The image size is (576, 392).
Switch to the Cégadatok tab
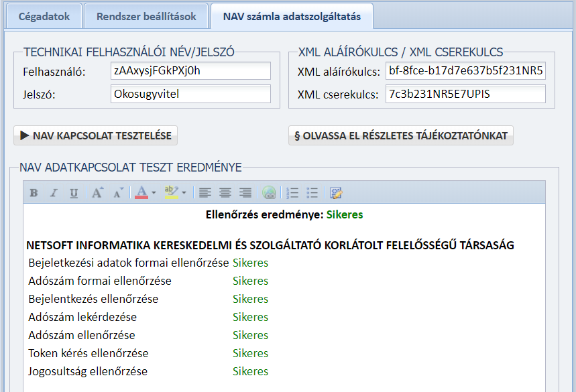(44, 17)
